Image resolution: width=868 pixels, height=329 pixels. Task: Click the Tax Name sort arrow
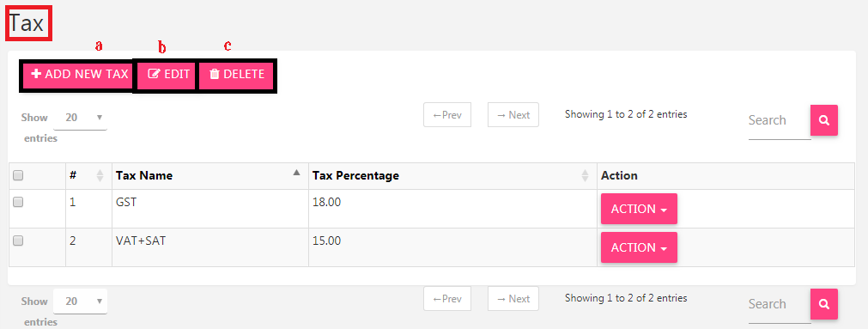(x=297, y=173)
